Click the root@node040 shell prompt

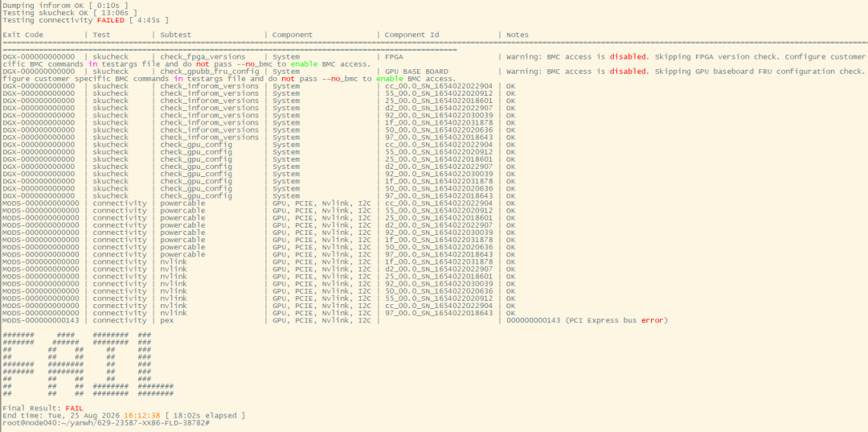click(x=106, y=423)
